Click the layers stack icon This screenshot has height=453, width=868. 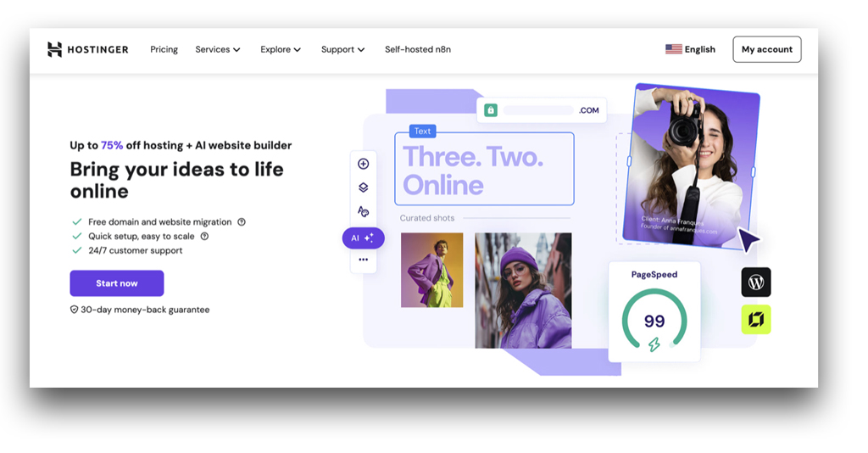[x=364, y=187]
